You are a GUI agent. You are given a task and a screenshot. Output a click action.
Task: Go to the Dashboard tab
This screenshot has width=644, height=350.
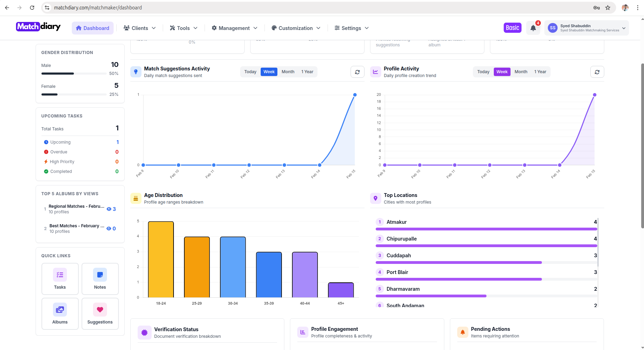click(92, 28)
